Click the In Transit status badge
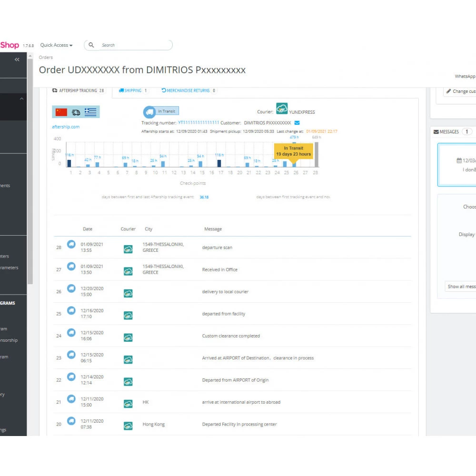The width and height of the screenshot is (476, 476). point(167,111)
